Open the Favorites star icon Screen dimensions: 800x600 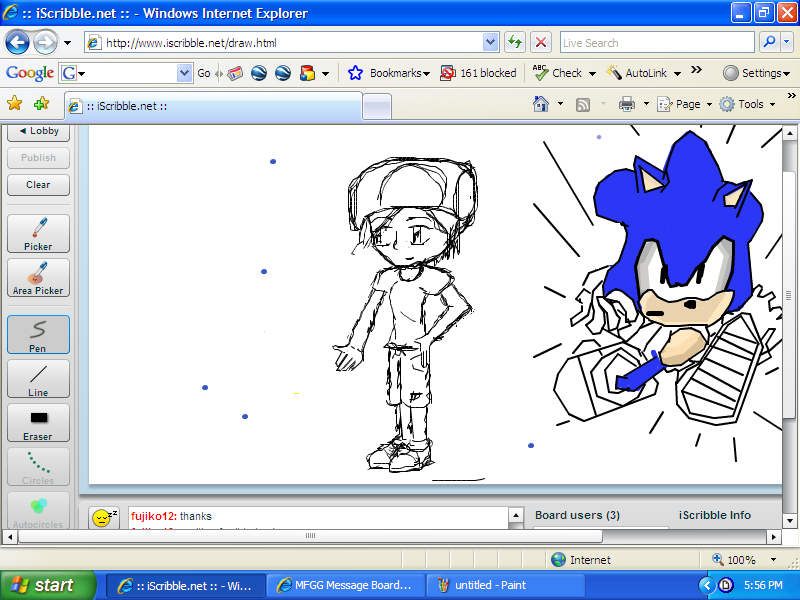tap(15, 104)
